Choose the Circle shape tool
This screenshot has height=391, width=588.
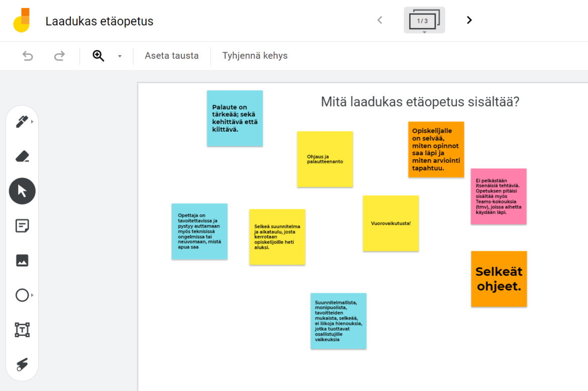coord(22,295)
